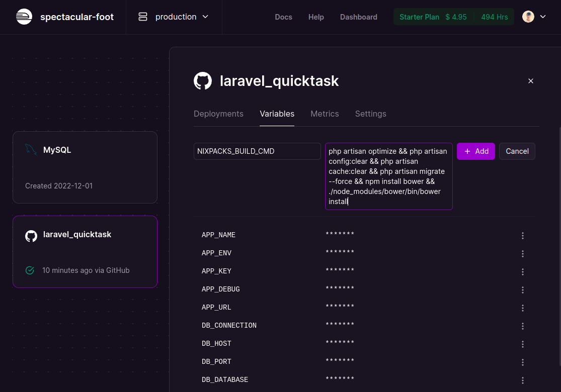The width and height of the screenshot is (561, 392).
Task: Click the NIXPACKS_BUILD_CMD name field
Action: tap(257, 151)
